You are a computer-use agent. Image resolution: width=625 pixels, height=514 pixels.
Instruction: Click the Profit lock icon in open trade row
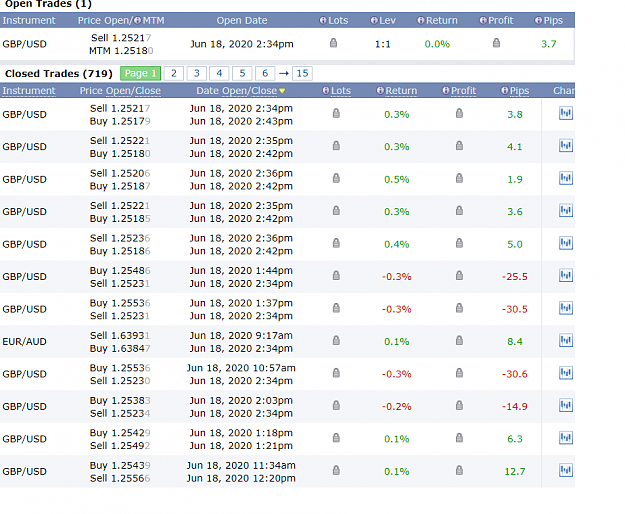point(496,43)
